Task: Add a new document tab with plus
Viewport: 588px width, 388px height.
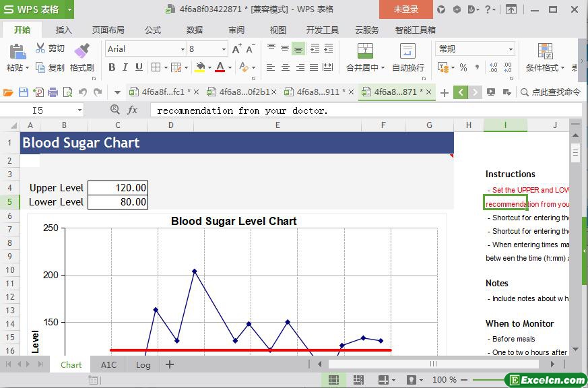Action: click(445, 92)
